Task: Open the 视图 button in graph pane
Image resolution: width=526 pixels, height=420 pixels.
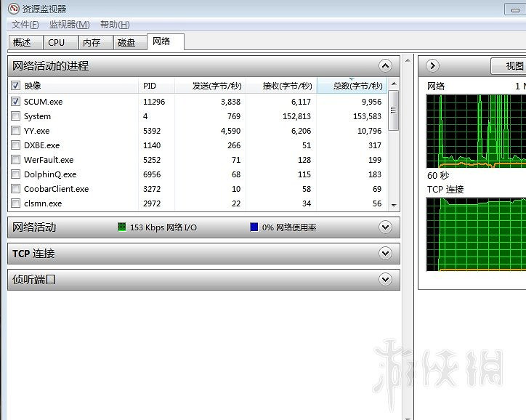Action: tap(512, 66)
